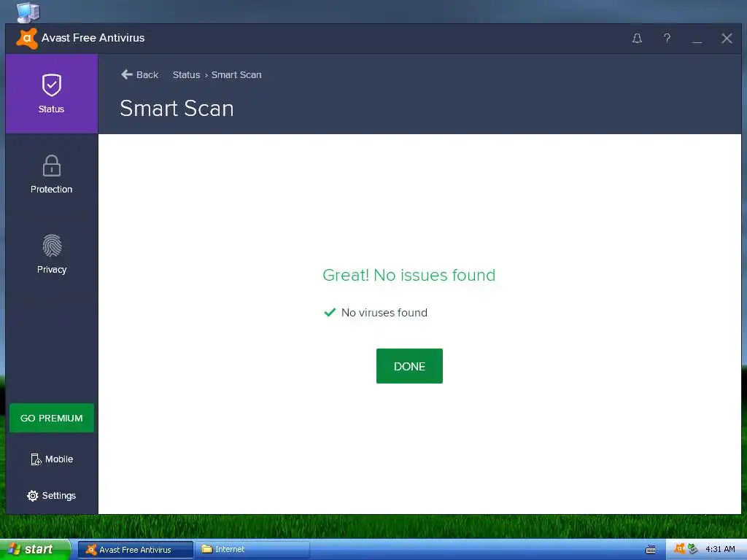
Task: Go Back using the arrow link
Action: (x=139, y=75)
